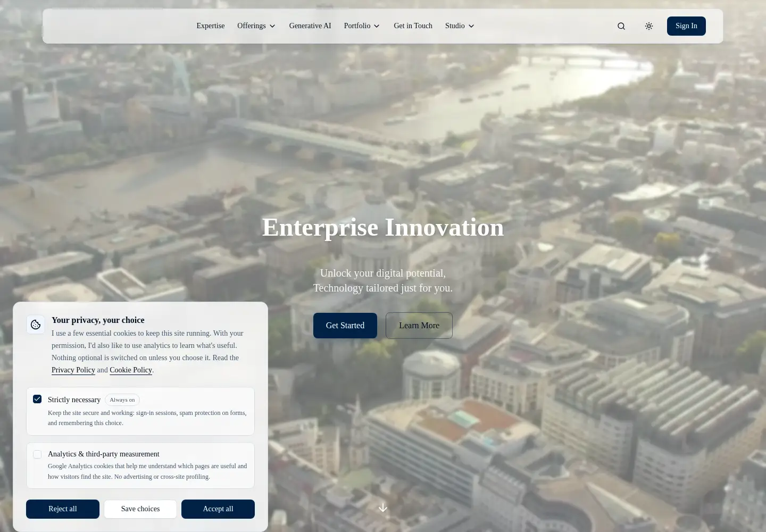766x532 pixels.
Task: Open the Privacy Policy link
Action: tap(73, 370)
